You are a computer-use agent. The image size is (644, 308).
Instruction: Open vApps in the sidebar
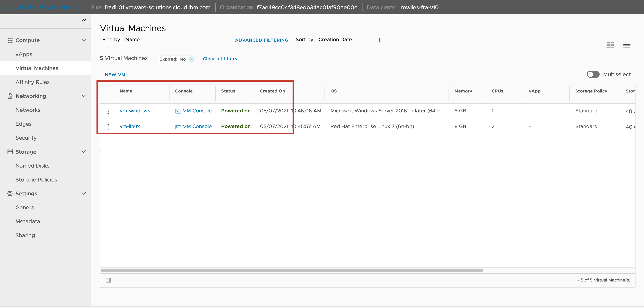24,54
